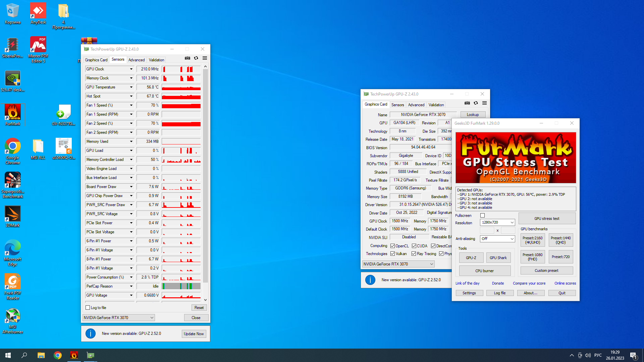This screenshot has width=644, height=362.
Task: Open the Validation tab in Sensors window
Action: coord(156,60)
